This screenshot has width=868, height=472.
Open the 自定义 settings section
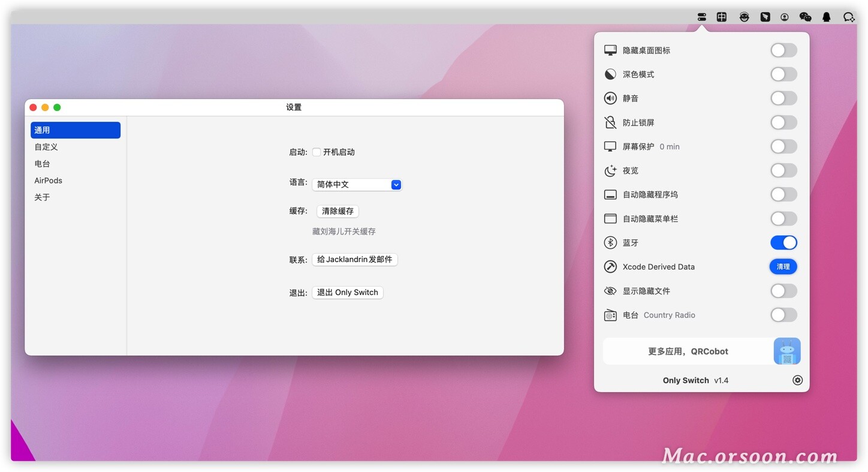tap(76, 147)
